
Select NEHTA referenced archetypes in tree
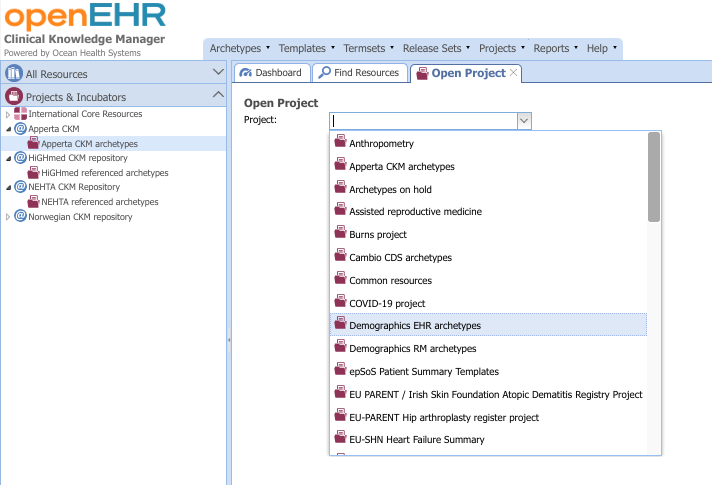point(100,202)
